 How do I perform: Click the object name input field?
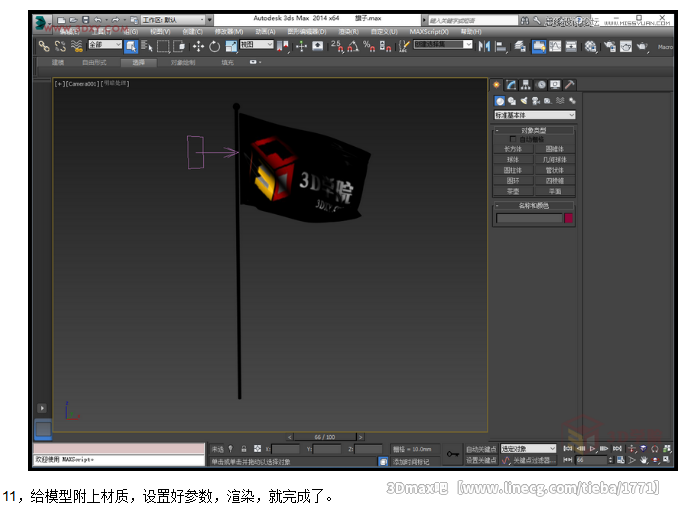tap(529, 218)
